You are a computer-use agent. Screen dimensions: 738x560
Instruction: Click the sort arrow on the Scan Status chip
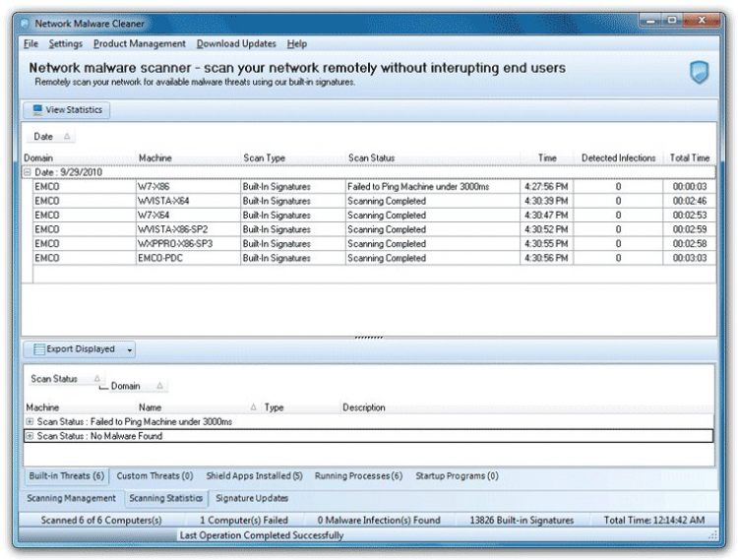tap(96, 378)
